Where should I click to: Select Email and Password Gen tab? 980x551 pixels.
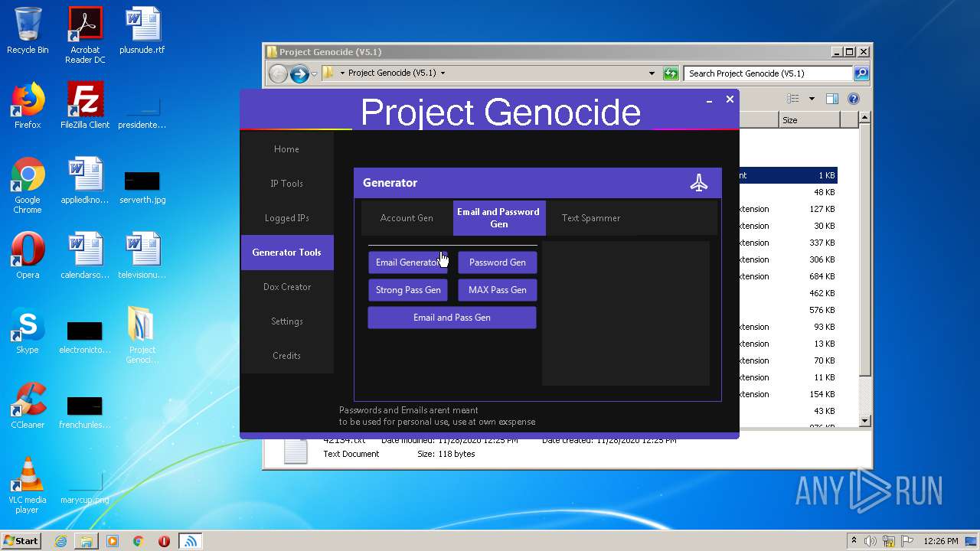[499, 218]
